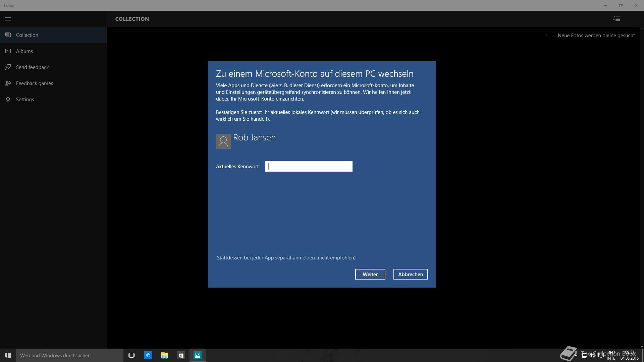The image size is (644, 362).
Task: Click the Send feedback icon
Action: coord(8,67)
